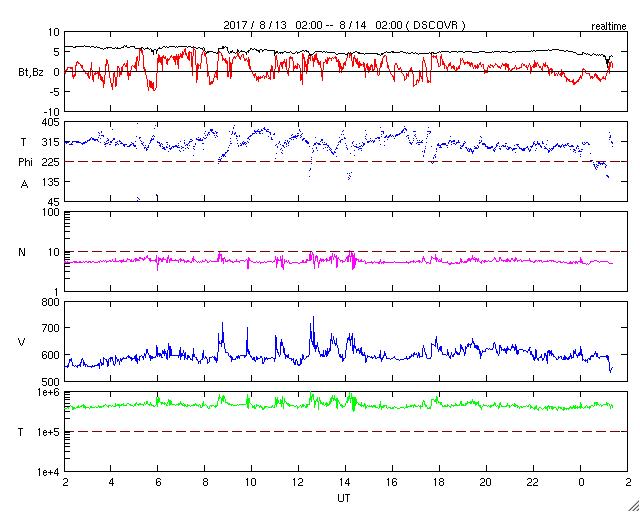Screen dimensions: 640x512
Task: Click the 'UT' label under the time axis
Action: [344, 498]
